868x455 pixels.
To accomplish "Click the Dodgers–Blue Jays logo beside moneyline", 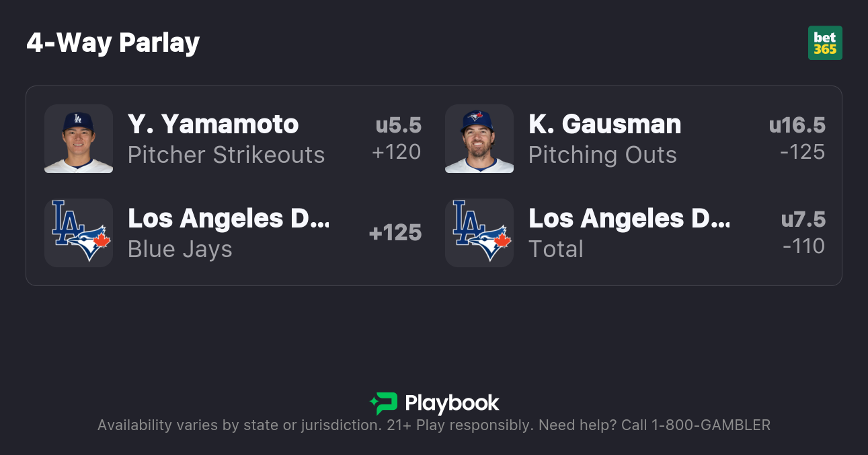I will point(79,232).
